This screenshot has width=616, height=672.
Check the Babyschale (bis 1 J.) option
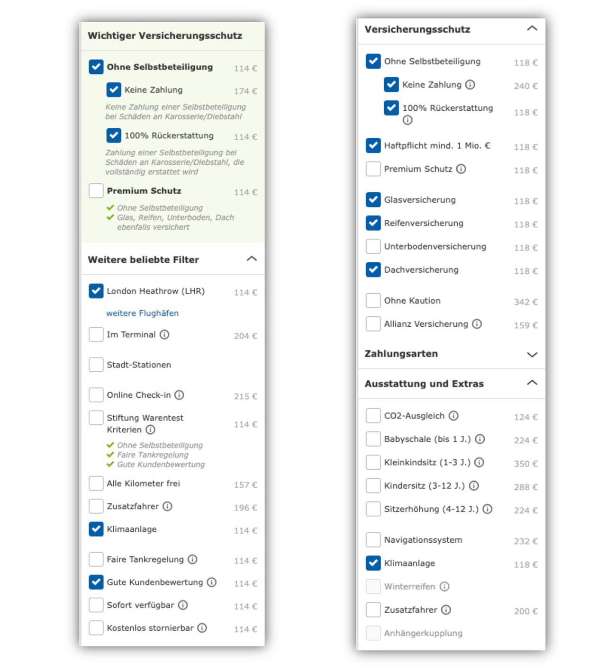373,439
